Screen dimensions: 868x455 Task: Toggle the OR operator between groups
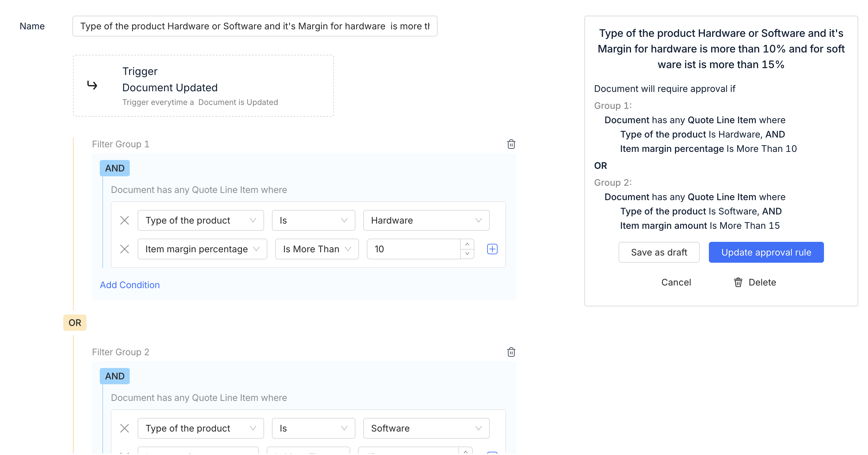(x=74, y=323)
